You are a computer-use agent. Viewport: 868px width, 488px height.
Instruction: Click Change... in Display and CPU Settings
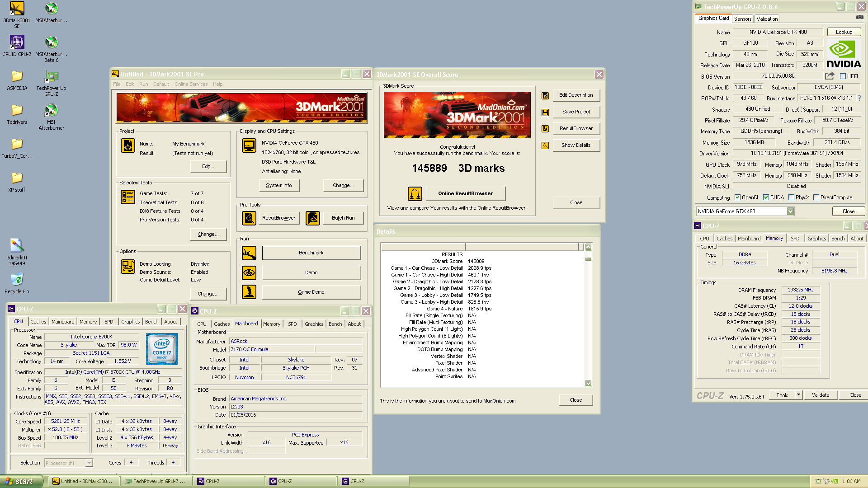pyautogui.click(x=343, y=186)
